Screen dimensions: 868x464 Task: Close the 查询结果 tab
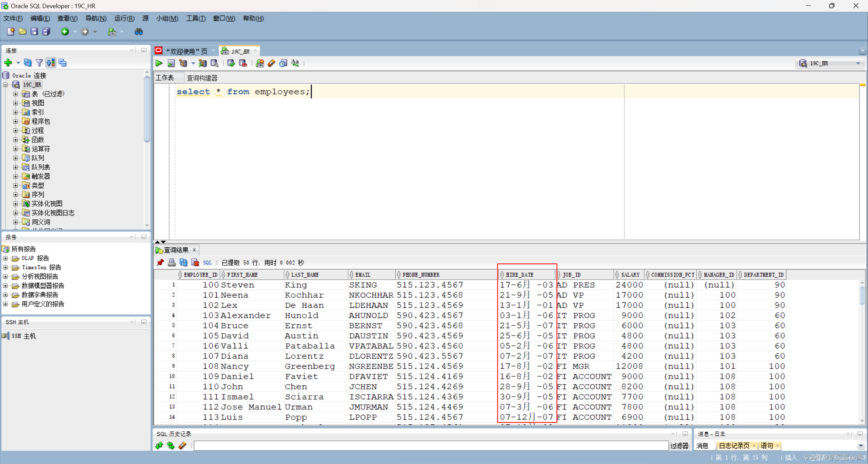click(x=194, y=250)
